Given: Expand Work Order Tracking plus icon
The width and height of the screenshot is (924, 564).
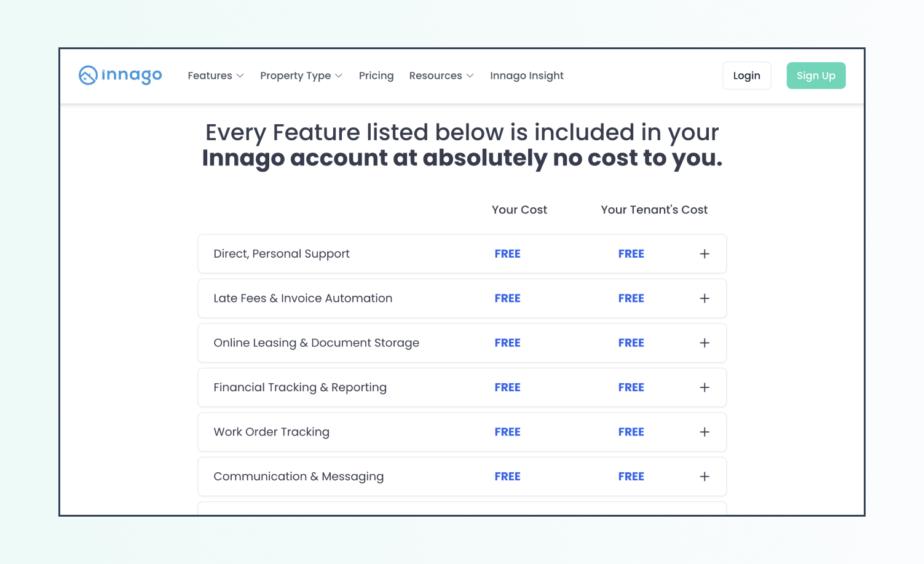Looking at the screenshot, I should (705, 432).
